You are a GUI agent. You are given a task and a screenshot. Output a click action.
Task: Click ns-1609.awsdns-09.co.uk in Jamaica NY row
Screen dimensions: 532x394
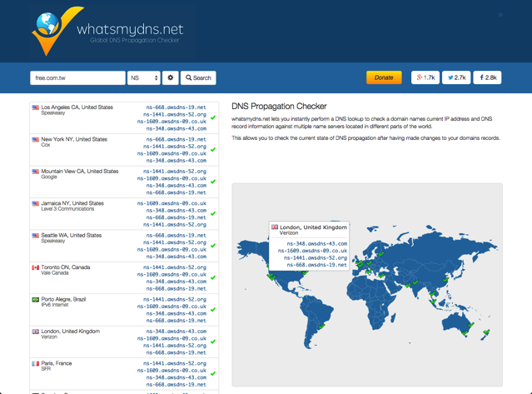(x=172, y=203)
